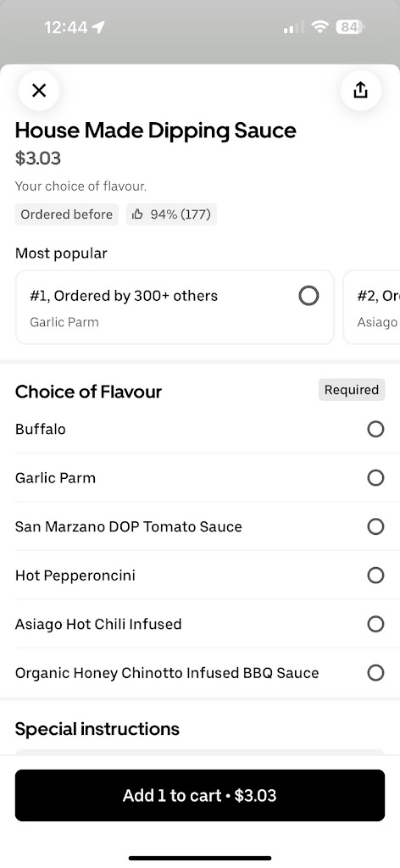Tap the Wi-Fi status icon
The image size is (400, 868).
tap(320, 26)
